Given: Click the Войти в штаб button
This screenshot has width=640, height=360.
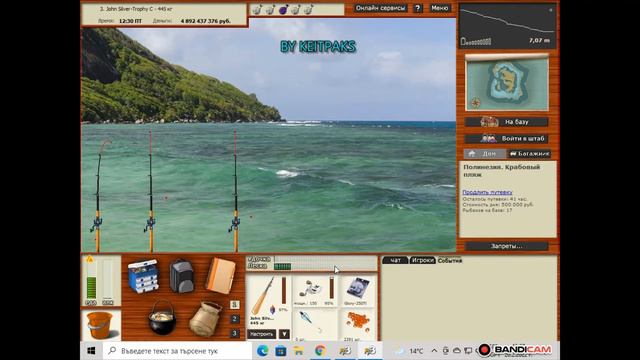Looking at the screenshot, I should click(507, 138).
